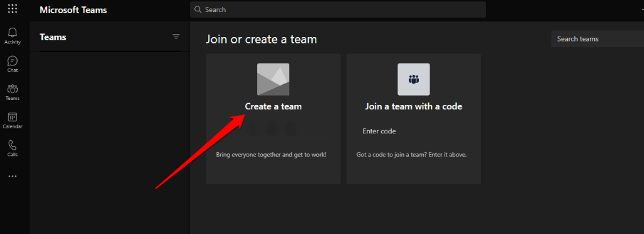Click the Create a team image thumbnail
This screenshot has height=234, width=644.
[273, 79]
